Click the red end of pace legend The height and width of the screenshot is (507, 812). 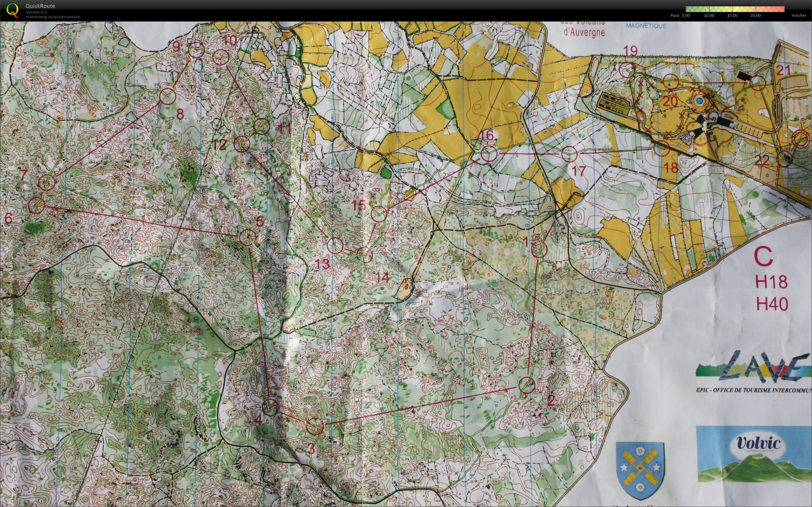[x=777, y=9]
